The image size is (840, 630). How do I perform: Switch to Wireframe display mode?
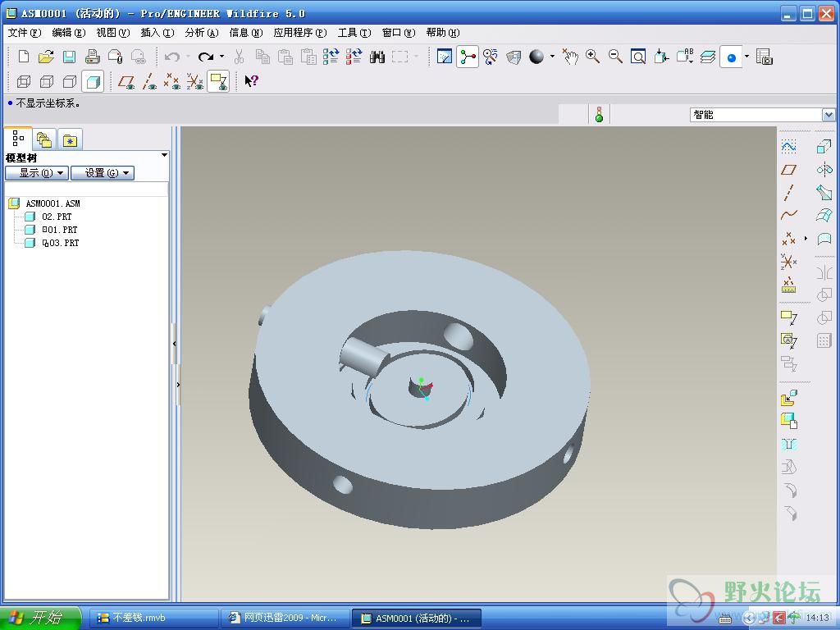click(x=24, y=81)
